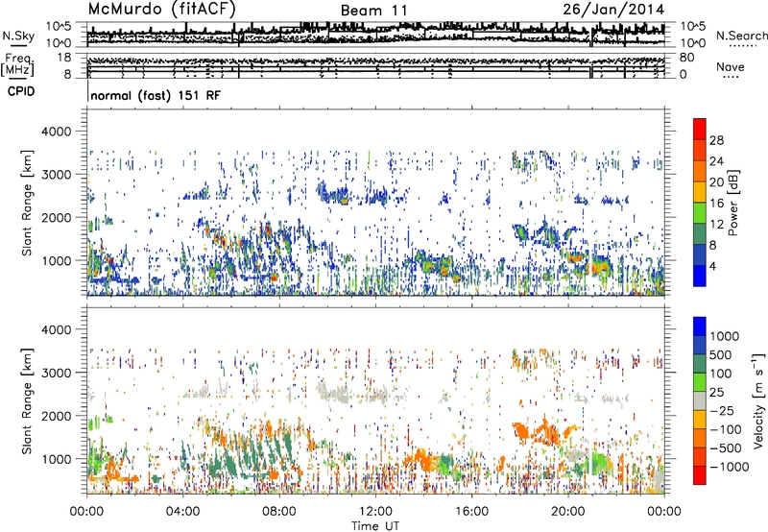Click the blue Power segment between 4 and 8
Screen dimensions: 768x532
pos(700,254)
